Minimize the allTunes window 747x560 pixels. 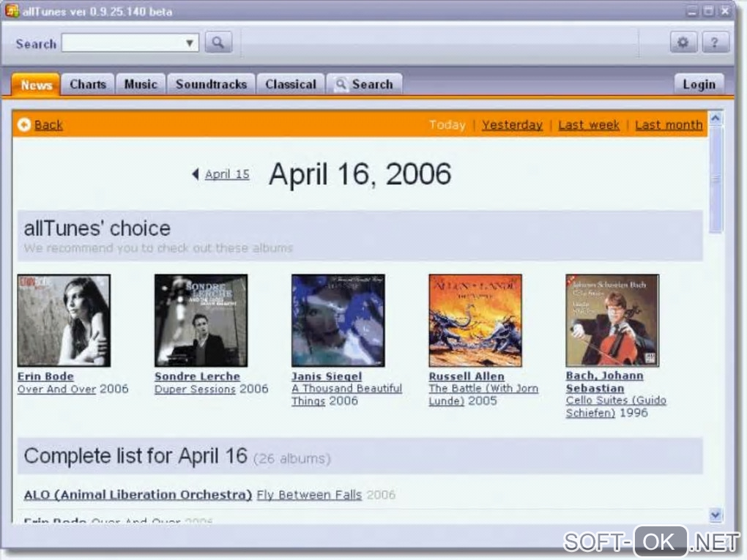(692, 11)
